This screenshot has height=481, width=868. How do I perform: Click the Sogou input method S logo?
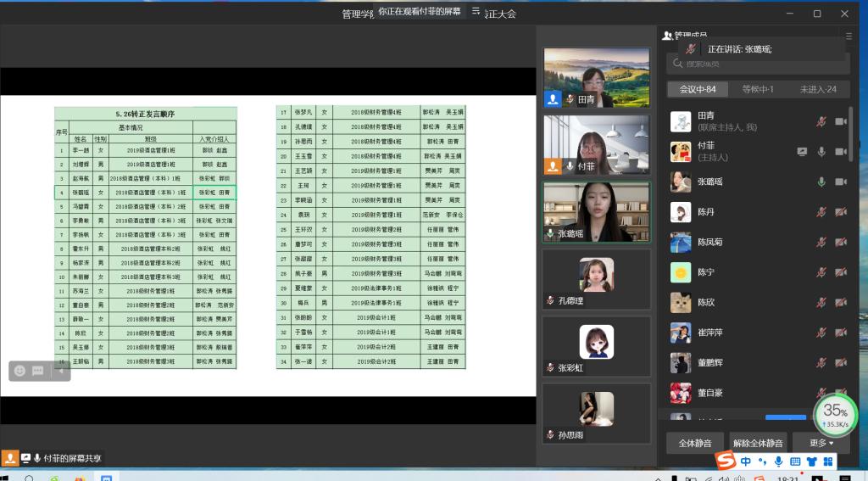point(724,461)
